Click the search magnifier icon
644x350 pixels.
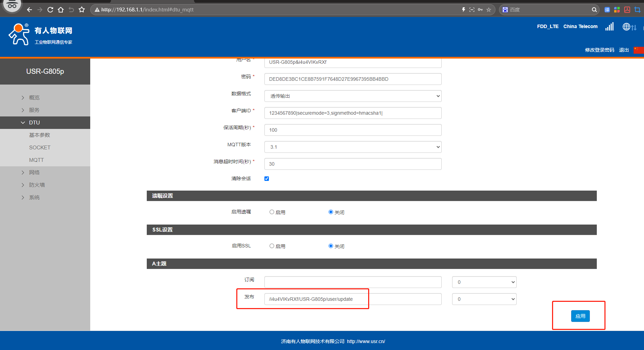pyautogui.click(x=594, y=10)
